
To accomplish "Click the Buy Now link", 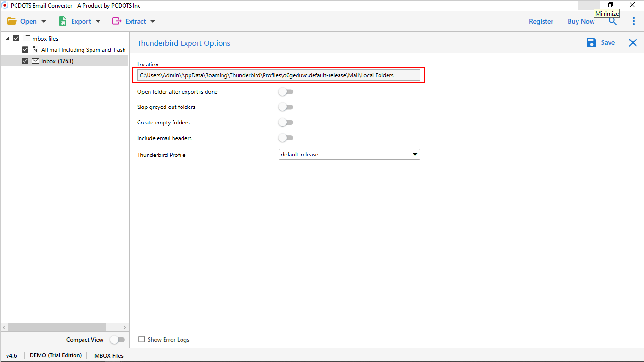I will [x=581, y=21].
